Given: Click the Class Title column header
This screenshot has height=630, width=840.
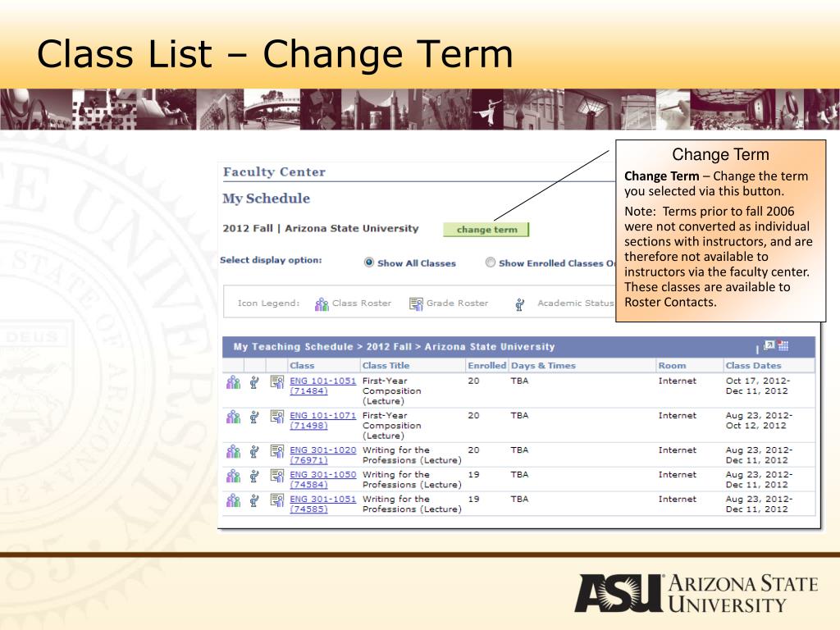Looking at the screenshot, I should (386, 365).
